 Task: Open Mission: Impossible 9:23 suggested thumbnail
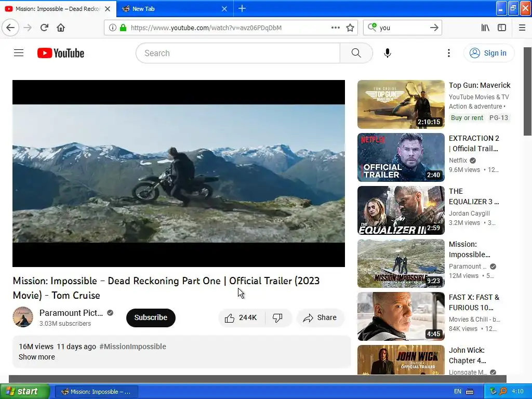(x=401, y=263)
